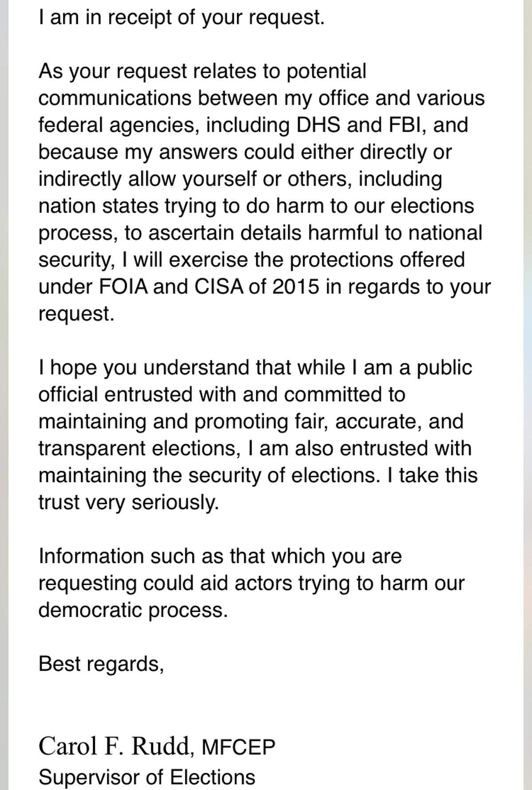Click the line starting "As your request relates"

[x=202, y=71]
